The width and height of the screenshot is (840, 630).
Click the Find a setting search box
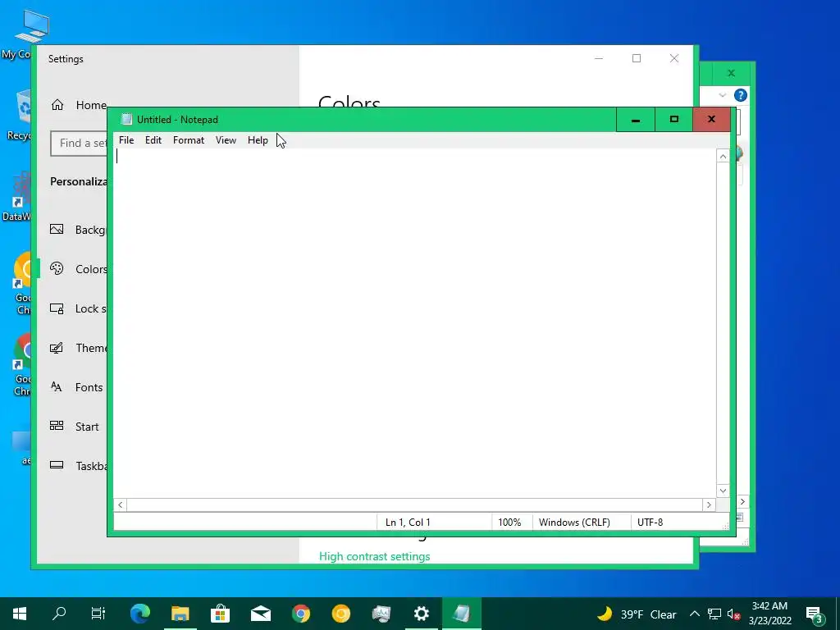click(x=80, y=143)
